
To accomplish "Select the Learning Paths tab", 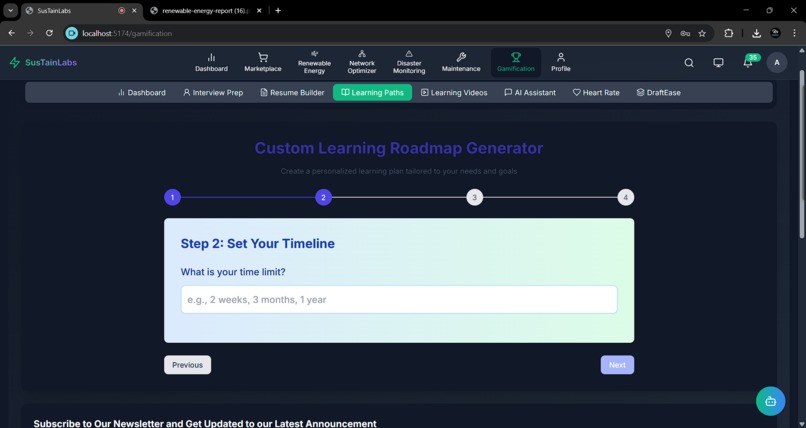I will pyautogui.click(x=372, y=92).
